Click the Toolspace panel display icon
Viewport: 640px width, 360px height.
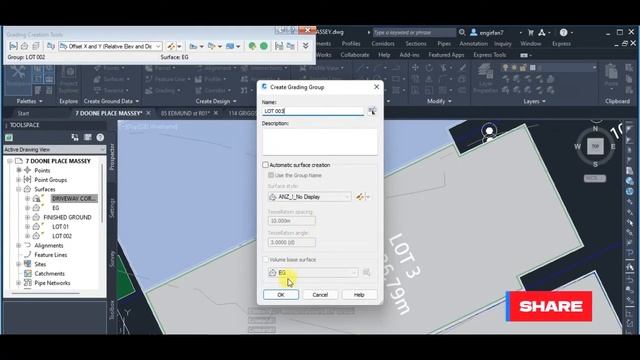[x=75, y=138]
